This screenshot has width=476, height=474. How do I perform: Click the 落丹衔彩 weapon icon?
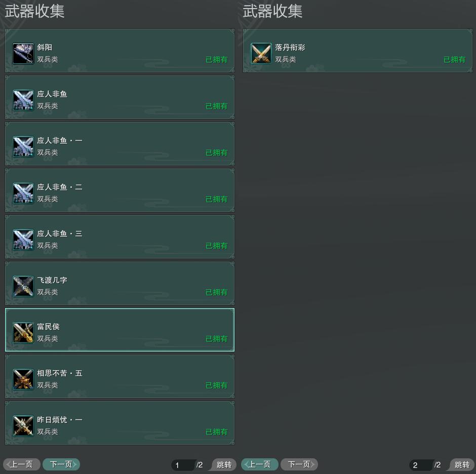pos(261,54)
